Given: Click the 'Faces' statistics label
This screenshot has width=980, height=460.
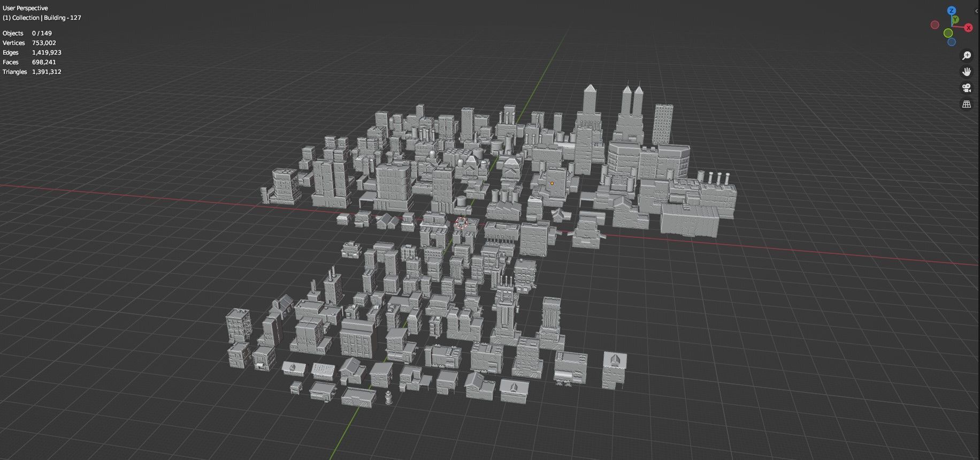Looking at the screenshot, I should coord(11,62).
